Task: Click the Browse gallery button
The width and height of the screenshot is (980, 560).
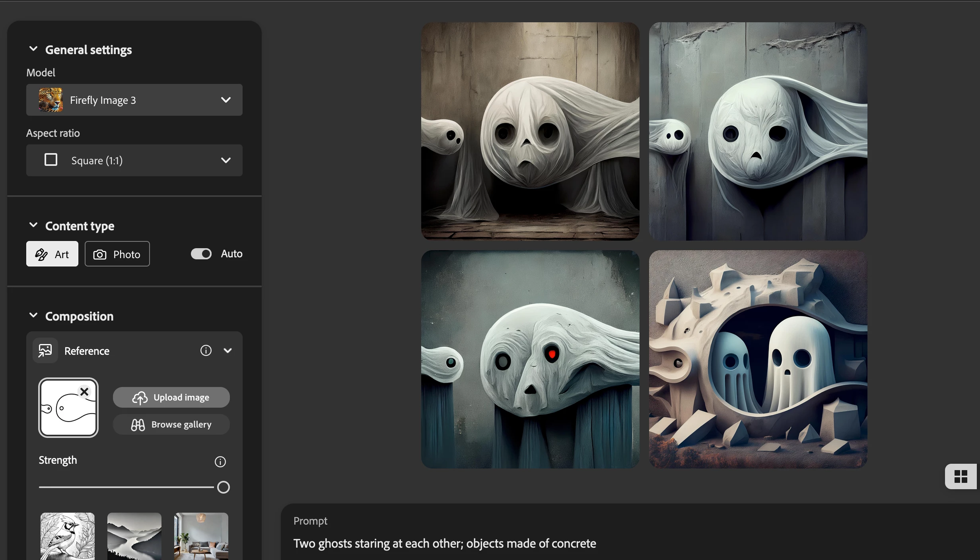Action: 171,424
